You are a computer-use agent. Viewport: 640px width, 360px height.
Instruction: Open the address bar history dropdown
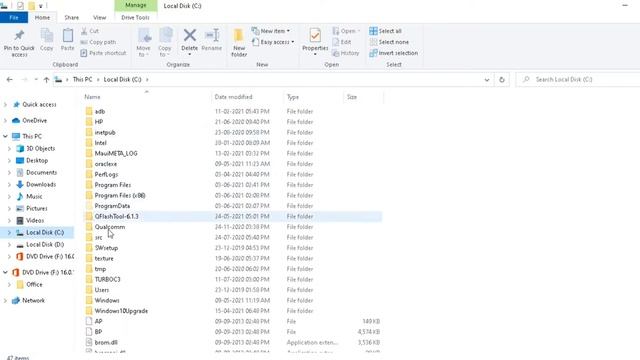(487, 80)
